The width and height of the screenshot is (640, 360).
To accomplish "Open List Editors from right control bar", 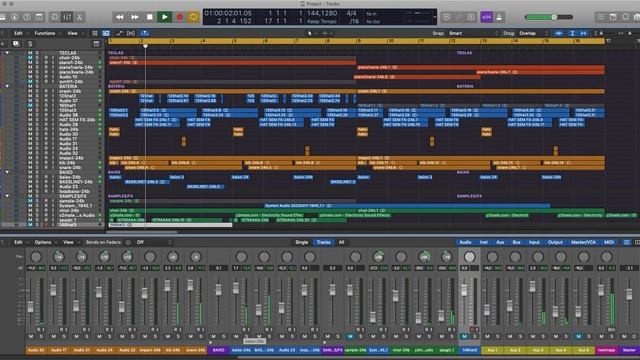I will (x=600, y=17).
